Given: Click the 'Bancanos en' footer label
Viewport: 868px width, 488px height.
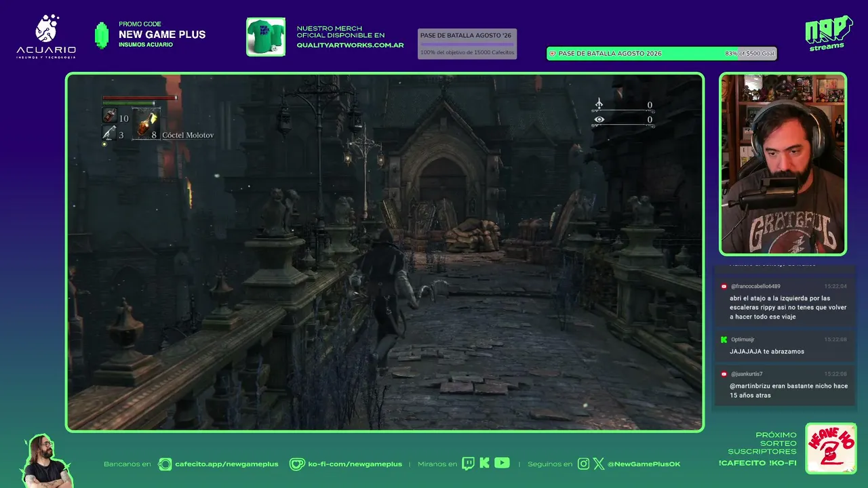Looking at the screenshot, I should click(127, 464).
